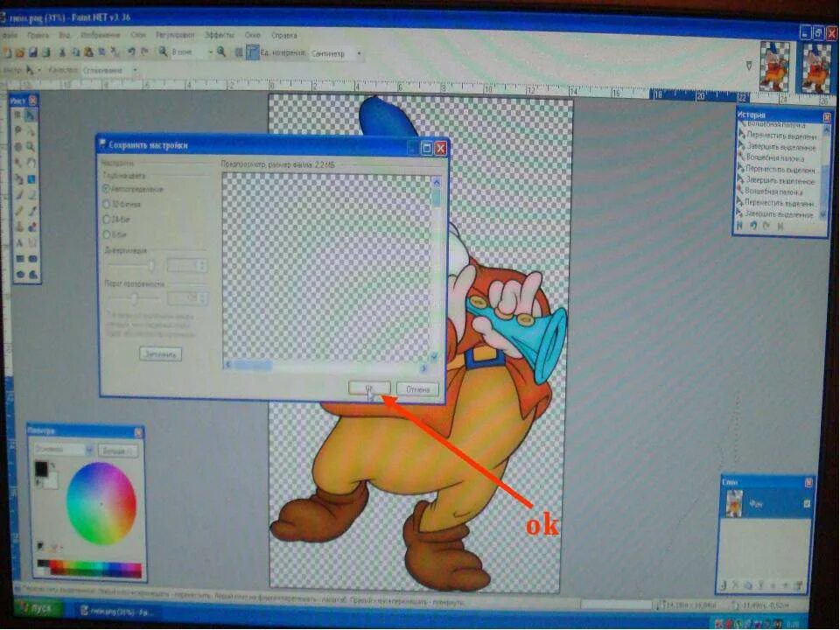Open the Эффекты menu
This screenshot has width=840, height=630.
(219, 35)
